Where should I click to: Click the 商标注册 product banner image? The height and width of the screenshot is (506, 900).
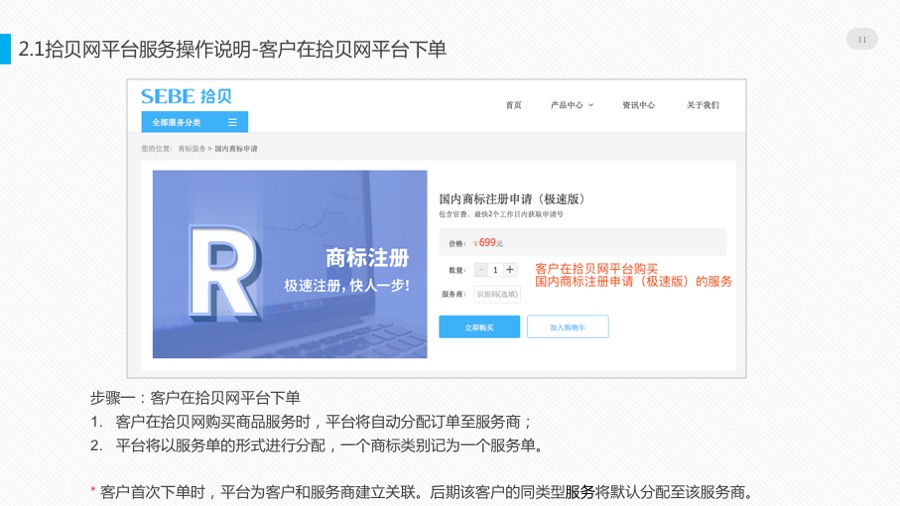point(290,264)
